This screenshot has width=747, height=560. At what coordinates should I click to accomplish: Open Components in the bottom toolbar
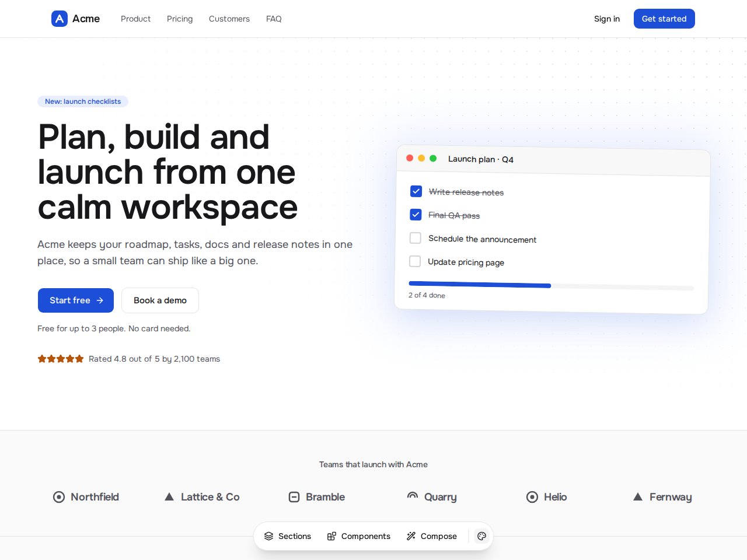click(x=359, y=536)
